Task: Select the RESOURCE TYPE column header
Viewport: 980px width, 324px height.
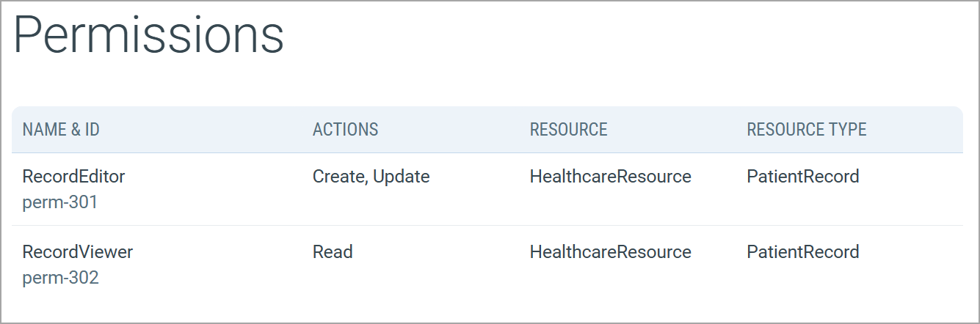Action: click(806, 130)
